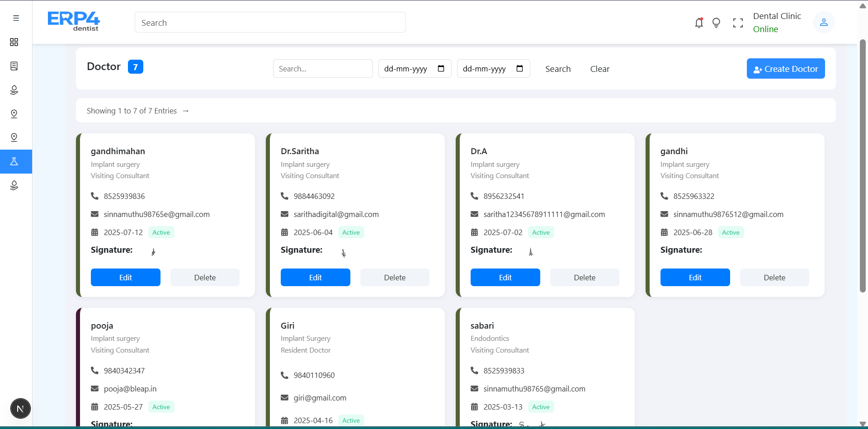Image resolution: width=868 pixels, height=429 pixels.
Task: Click signature image on gandhimahan card
Action: (153, 252)
